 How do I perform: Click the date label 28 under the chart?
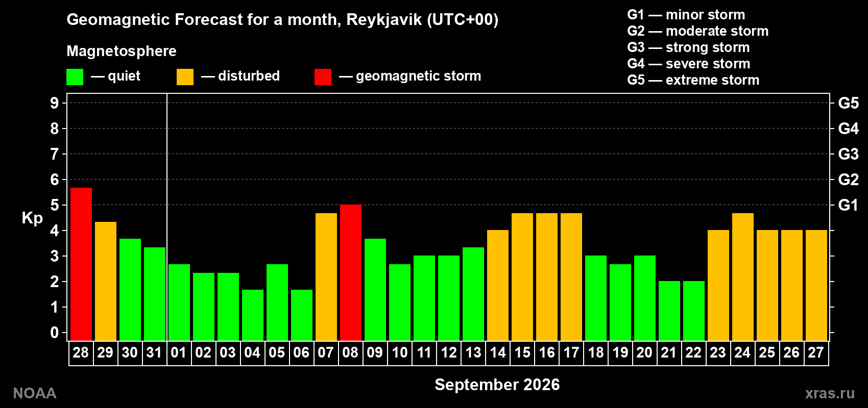[x=81, y=352]
